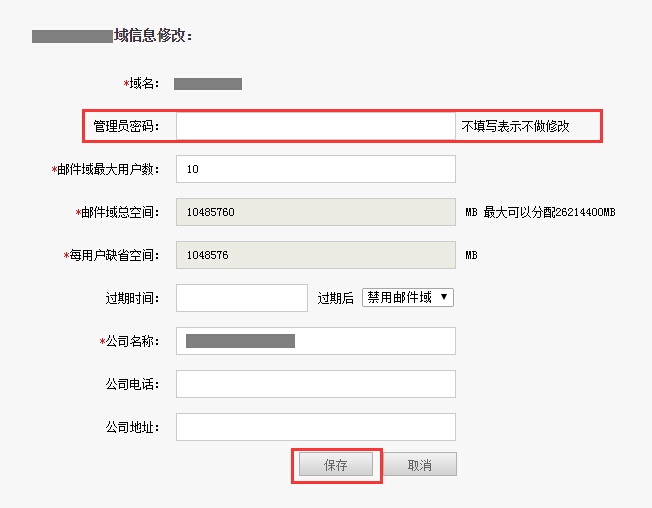
Task: Focus the 邮件域最大用户数 field showing 10
Action: pyautogui.click(x=315, y=169)
